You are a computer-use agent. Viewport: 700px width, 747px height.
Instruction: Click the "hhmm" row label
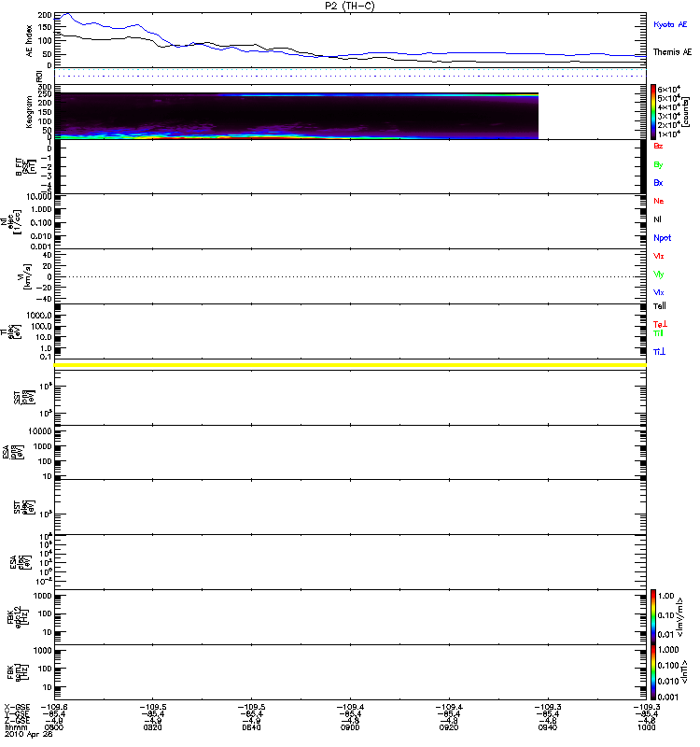click(x=16, y=728)
